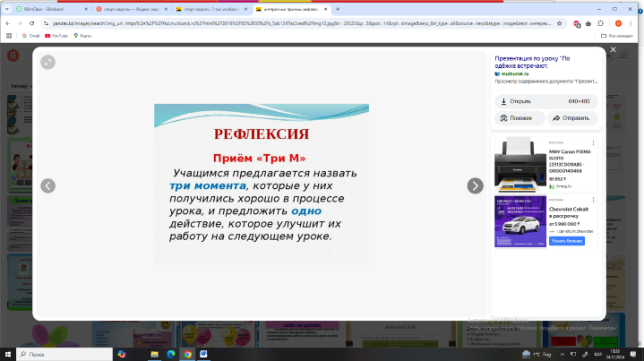The height and width of the screenshot is (361, 644).
Task: Click the Chrome icon in the taskbar
Action: pyautogui.click(x=187, y=354)
